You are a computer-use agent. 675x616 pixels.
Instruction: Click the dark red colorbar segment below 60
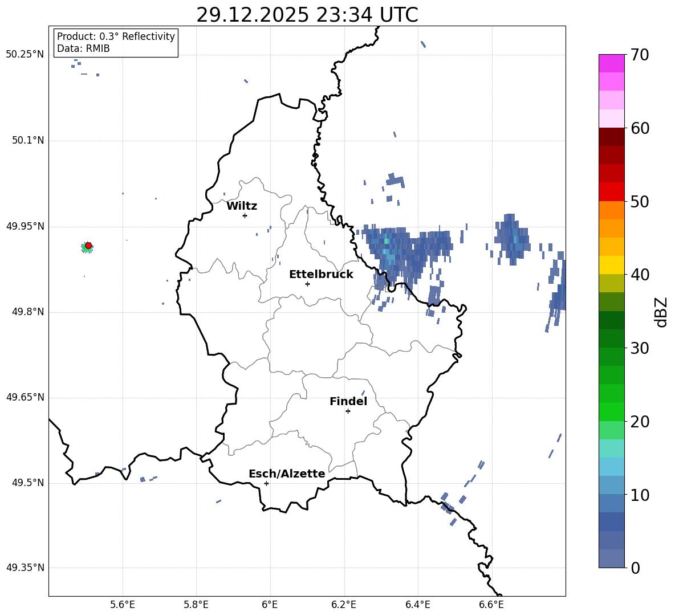612,137
